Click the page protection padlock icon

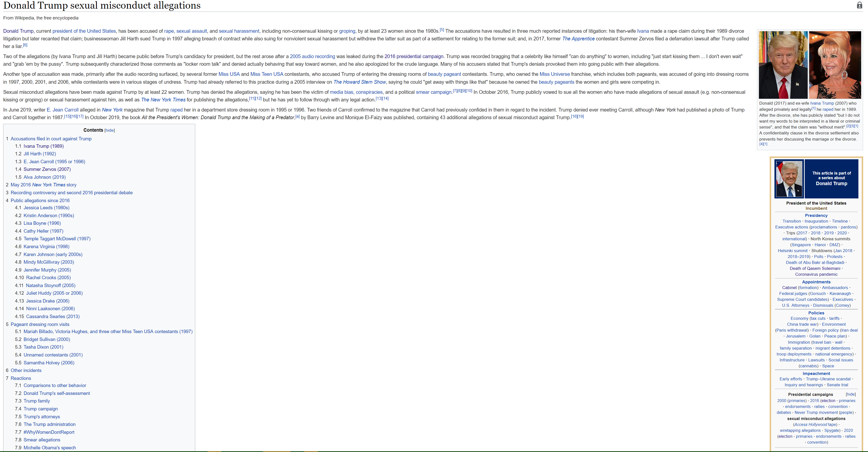(859, 5)
